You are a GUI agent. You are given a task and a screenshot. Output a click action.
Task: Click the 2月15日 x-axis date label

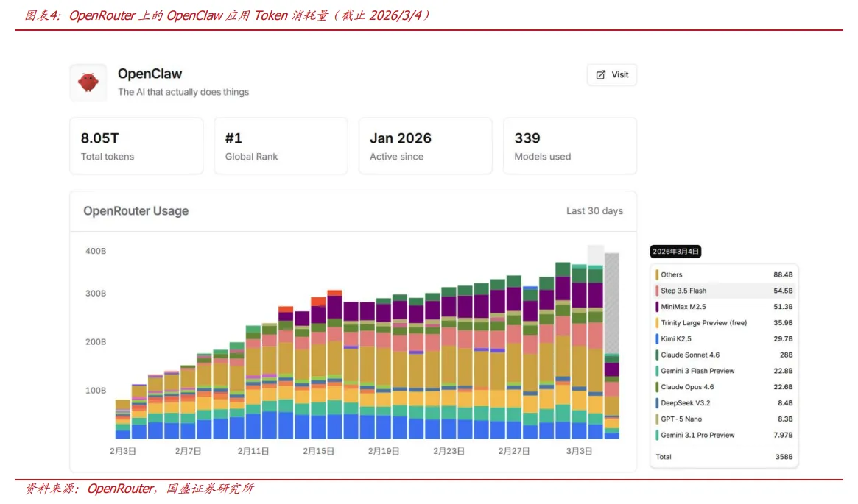[x=319, y=451]
